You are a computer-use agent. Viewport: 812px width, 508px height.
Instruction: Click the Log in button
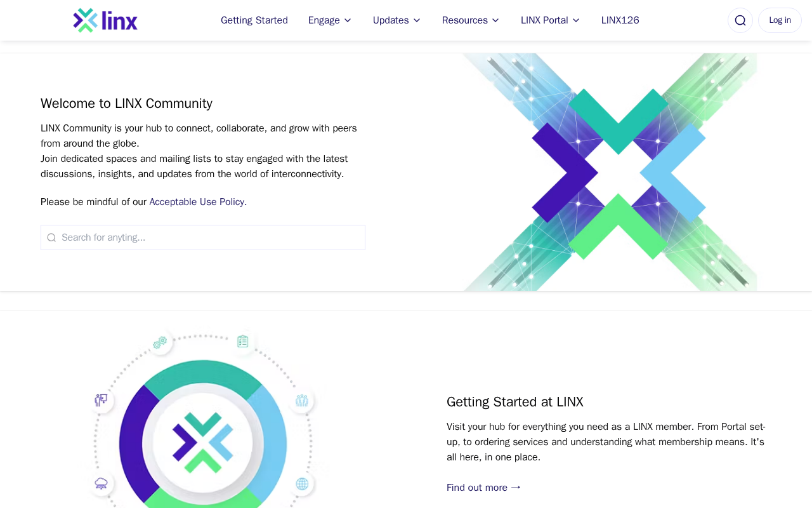pos(780,20)
